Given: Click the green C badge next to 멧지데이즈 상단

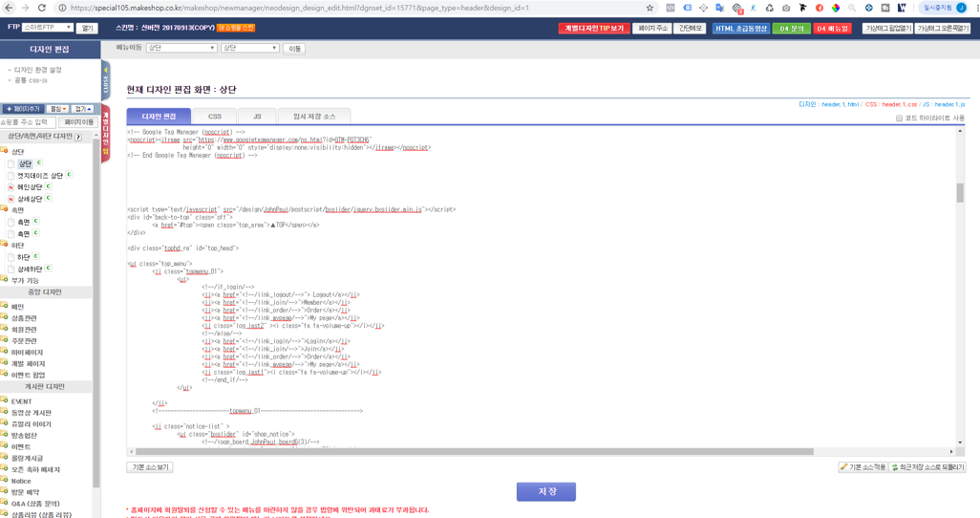Looking at the screenshot, I should pos(70,175).
